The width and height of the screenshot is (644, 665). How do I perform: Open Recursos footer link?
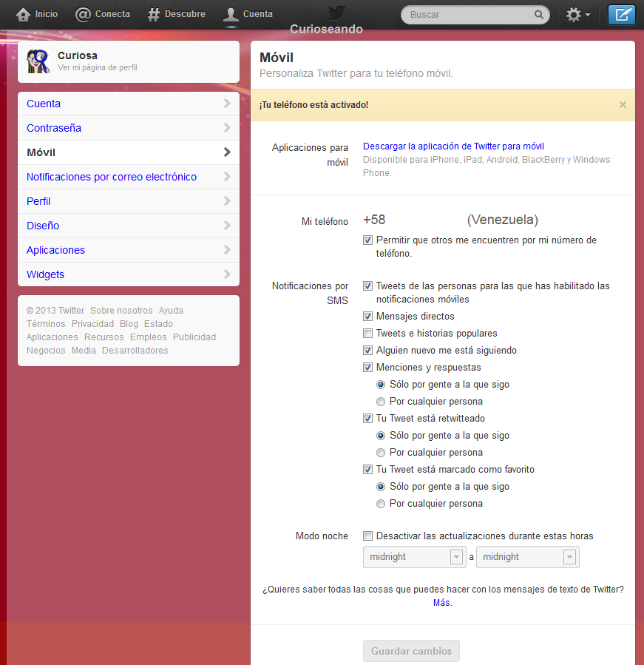coord(104,337)
